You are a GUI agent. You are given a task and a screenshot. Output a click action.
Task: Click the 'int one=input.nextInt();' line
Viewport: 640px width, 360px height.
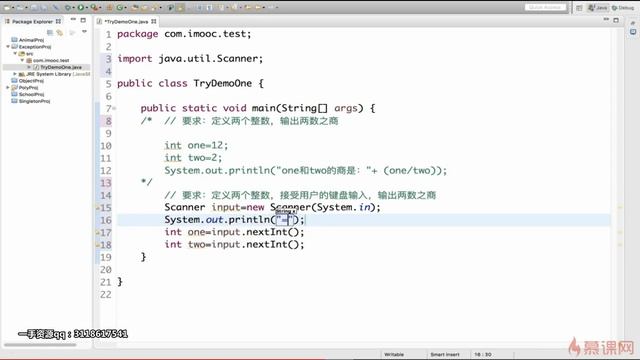234,232
